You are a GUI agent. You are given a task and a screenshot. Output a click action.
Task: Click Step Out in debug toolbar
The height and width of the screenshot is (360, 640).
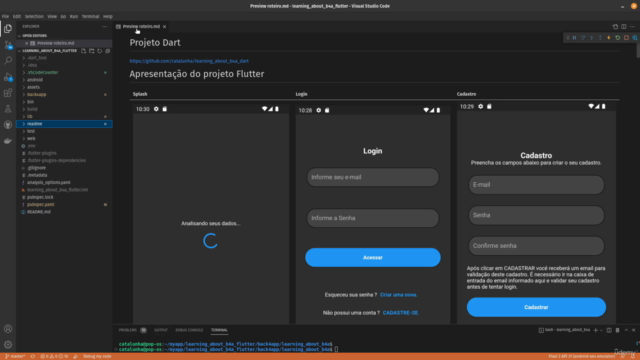pyautogui.click(x=600, y=38)
